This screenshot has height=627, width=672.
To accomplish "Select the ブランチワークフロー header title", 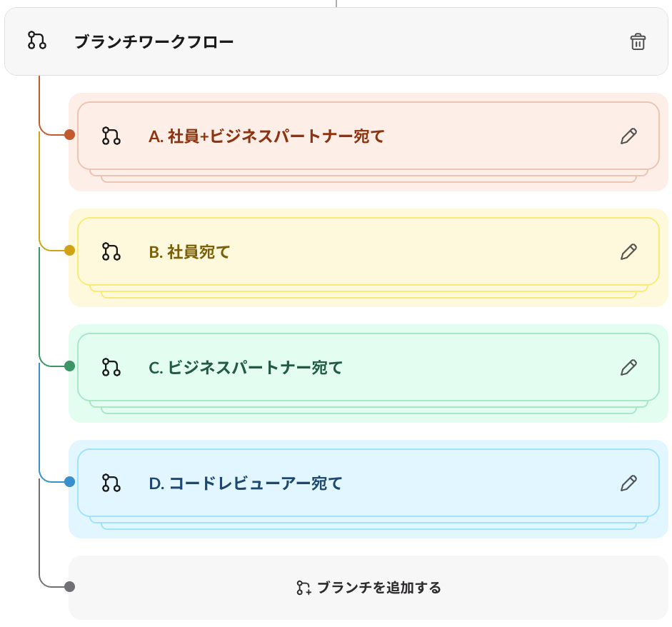I will (154, 42).
